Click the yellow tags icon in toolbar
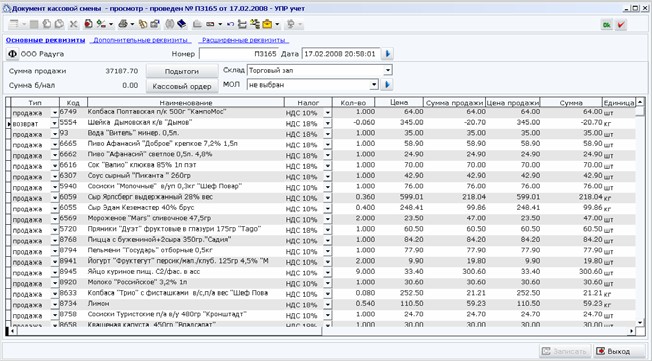The width and height of the screenshot is (652, 361). coord(143,24)
